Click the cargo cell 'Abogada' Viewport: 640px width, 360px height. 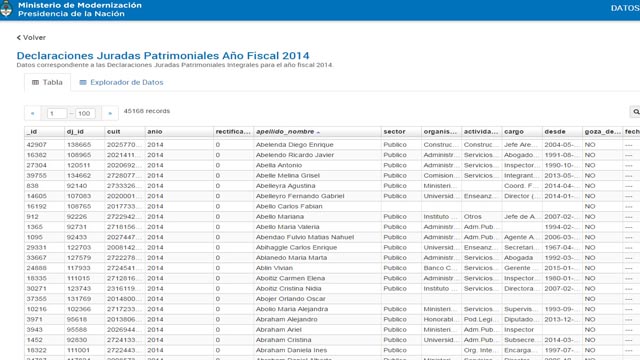pyautogui.click(x=522, y=258)
